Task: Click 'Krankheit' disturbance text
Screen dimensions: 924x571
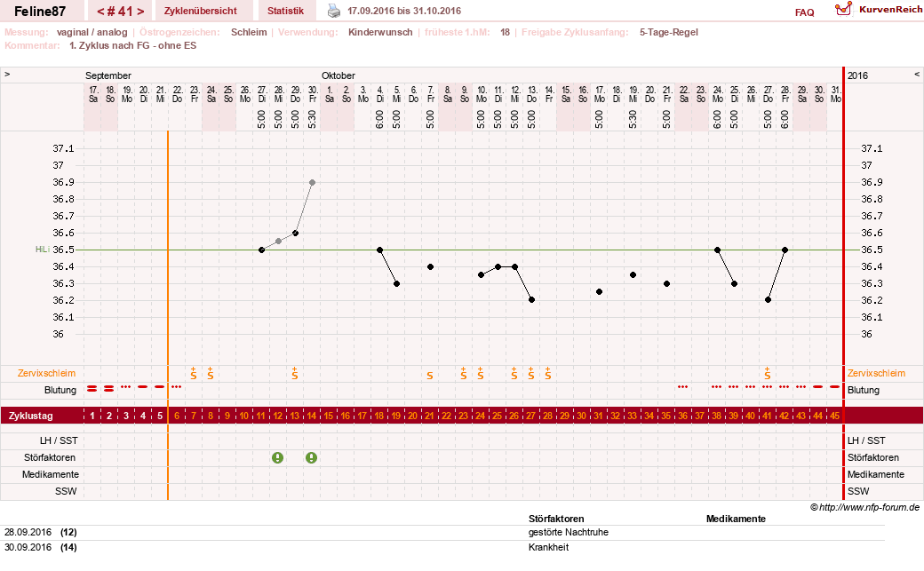Action: (549, 547)
